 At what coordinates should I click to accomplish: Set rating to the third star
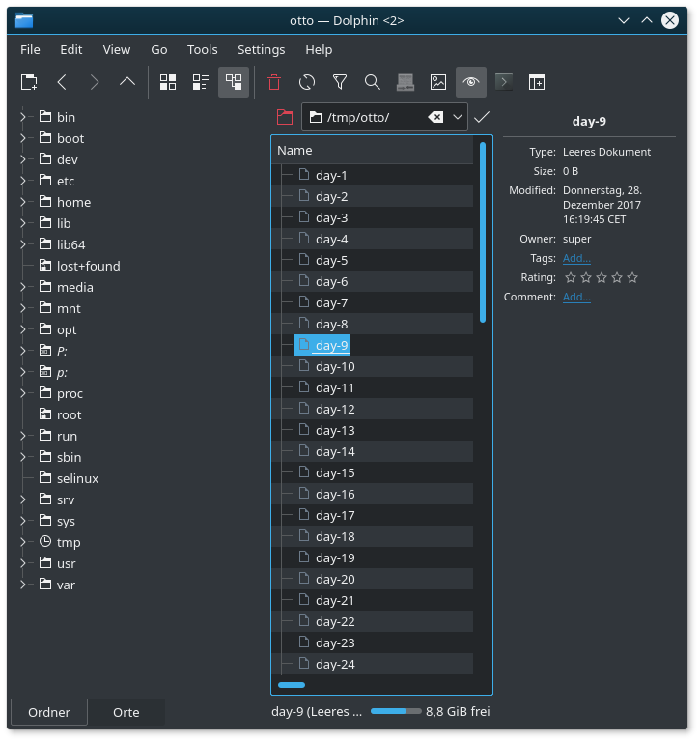pyautogui.click(x=602, y=277)
